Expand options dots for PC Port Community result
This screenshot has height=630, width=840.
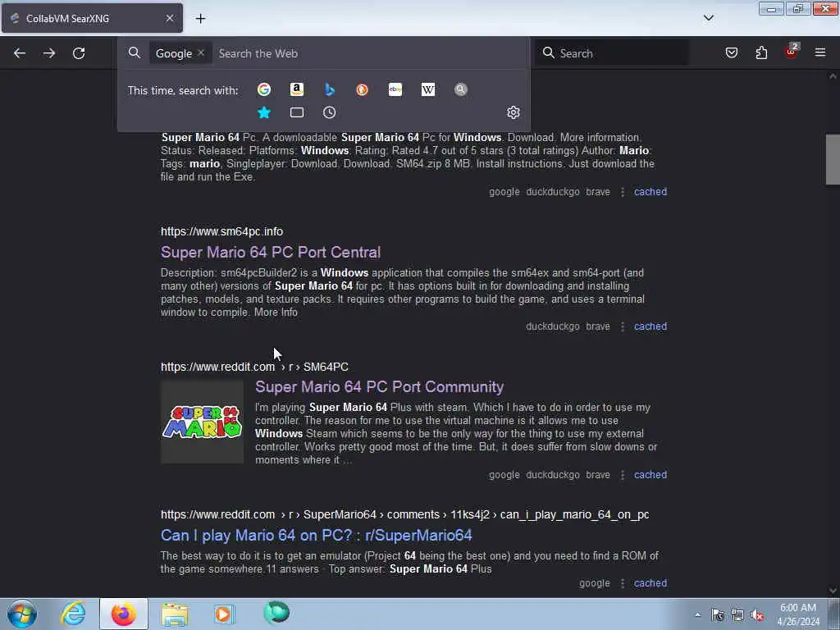click(623, 475)
